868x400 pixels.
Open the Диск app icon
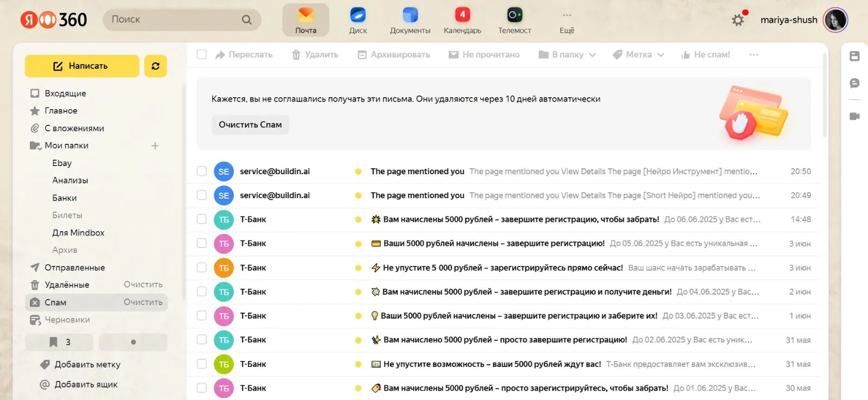pos(358,20)
